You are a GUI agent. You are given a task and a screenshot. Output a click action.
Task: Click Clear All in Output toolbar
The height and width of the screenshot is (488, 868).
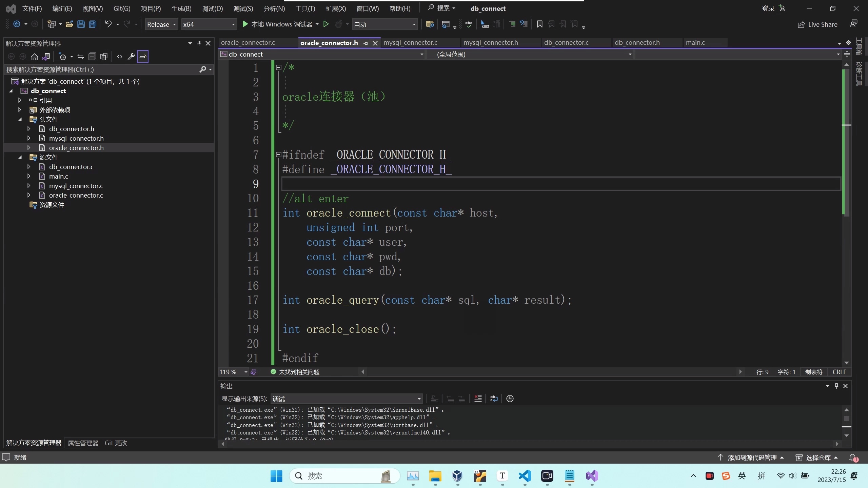pyautogui.click(x=478, y=399)
